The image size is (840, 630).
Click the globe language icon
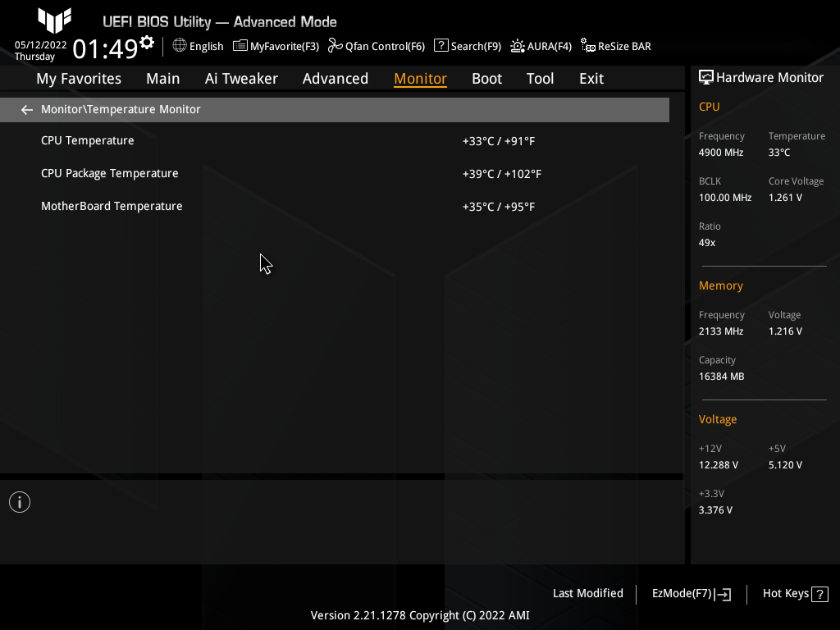pos(180,46)
